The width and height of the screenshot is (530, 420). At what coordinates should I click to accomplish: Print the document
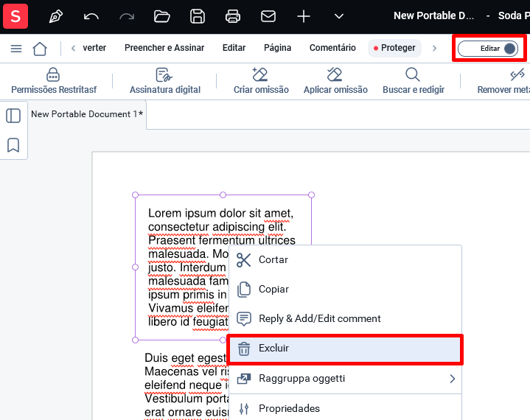(233, 16)
